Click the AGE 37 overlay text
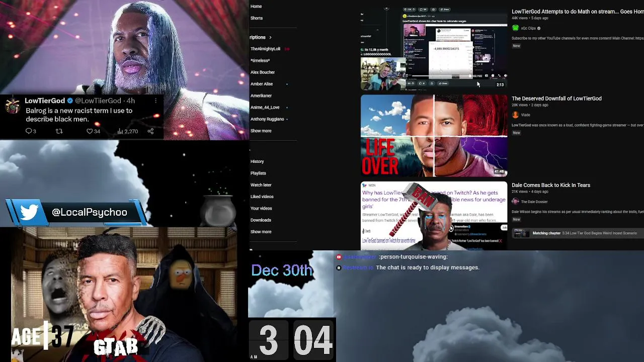Viewport: 644px width, 362px height. 43,336
